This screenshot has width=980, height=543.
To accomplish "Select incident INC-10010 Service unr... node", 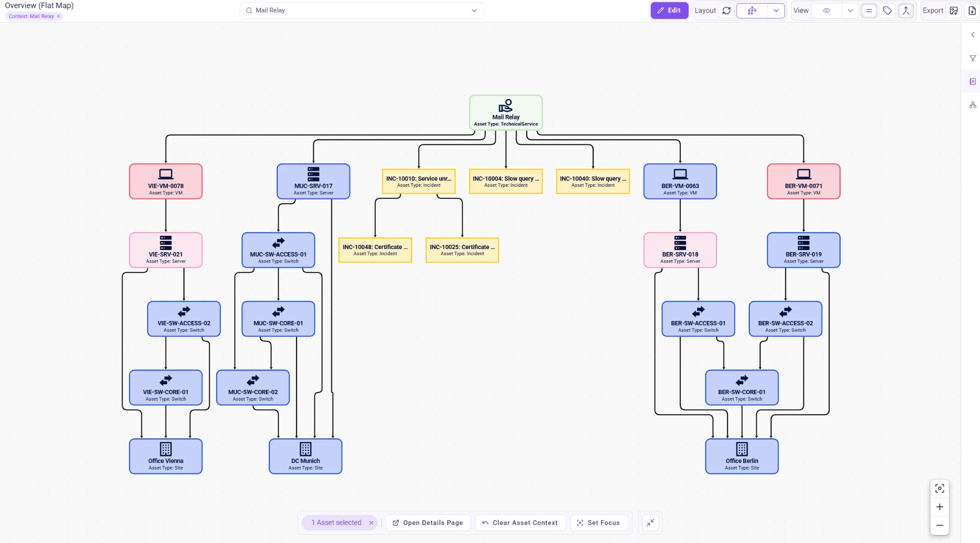I will [419, 181].
